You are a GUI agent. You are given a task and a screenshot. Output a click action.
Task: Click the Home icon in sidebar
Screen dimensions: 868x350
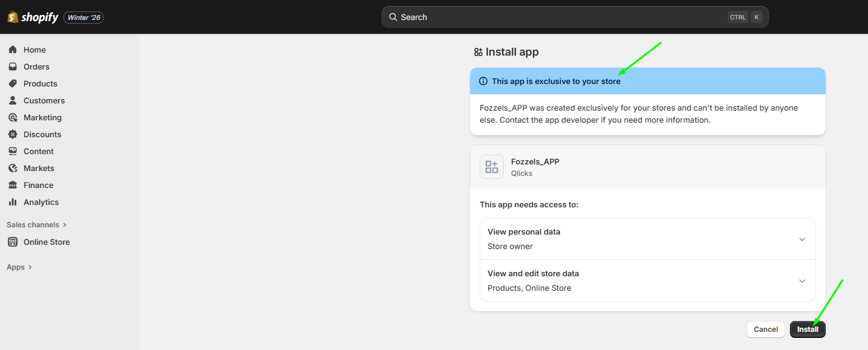[13, 50]
